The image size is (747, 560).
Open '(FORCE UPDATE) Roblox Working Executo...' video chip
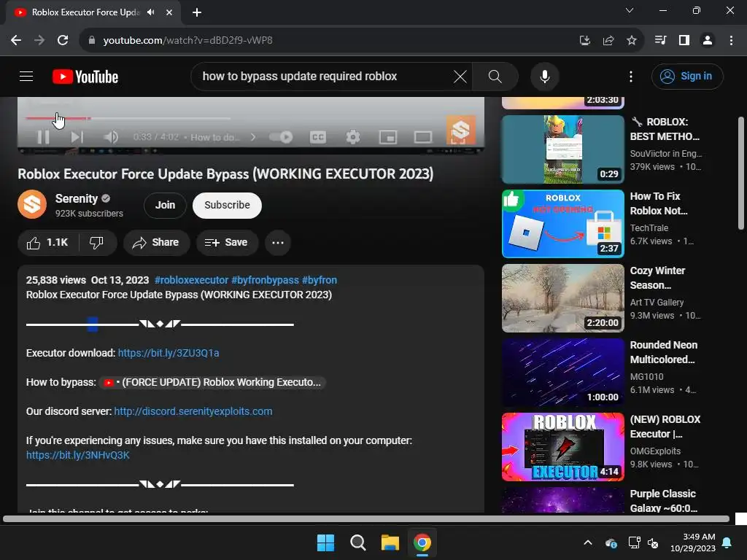tap(212, 382)
